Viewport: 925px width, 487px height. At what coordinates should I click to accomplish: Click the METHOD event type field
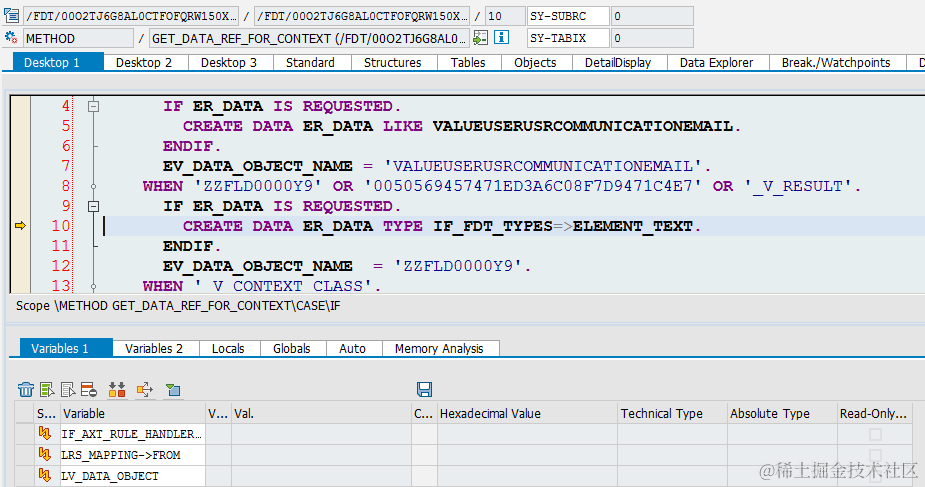point(78,38)
